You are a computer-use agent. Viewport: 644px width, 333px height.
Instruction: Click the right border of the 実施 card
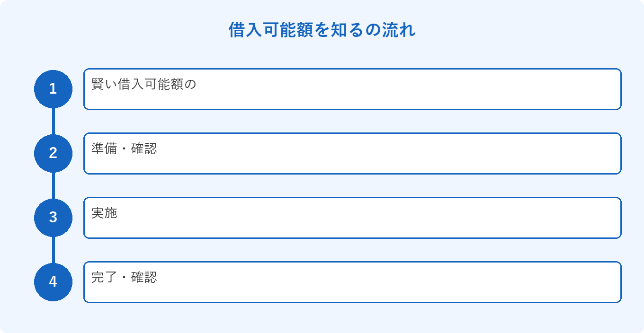click(621, 218)
